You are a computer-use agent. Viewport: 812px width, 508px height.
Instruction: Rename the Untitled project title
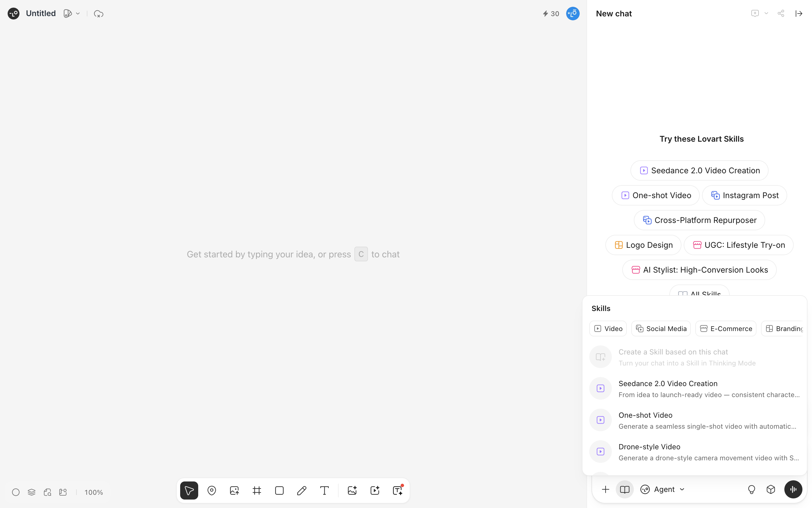41,14
